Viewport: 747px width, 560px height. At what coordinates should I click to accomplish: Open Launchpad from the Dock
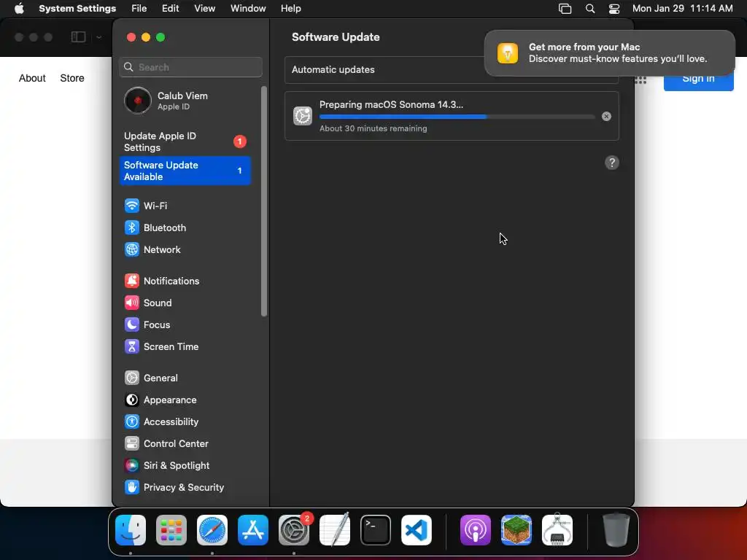pyautogui.click(x=171, y=530)
